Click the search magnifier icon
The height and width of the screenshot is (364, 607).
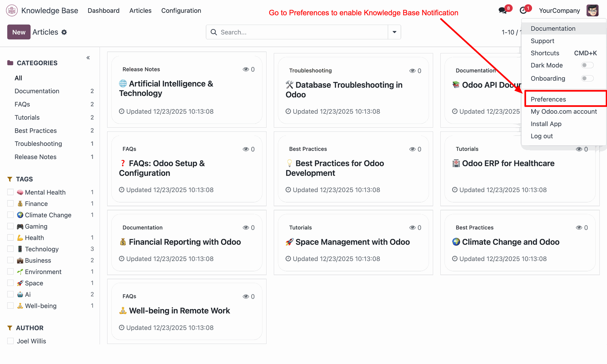coord(214,32)
